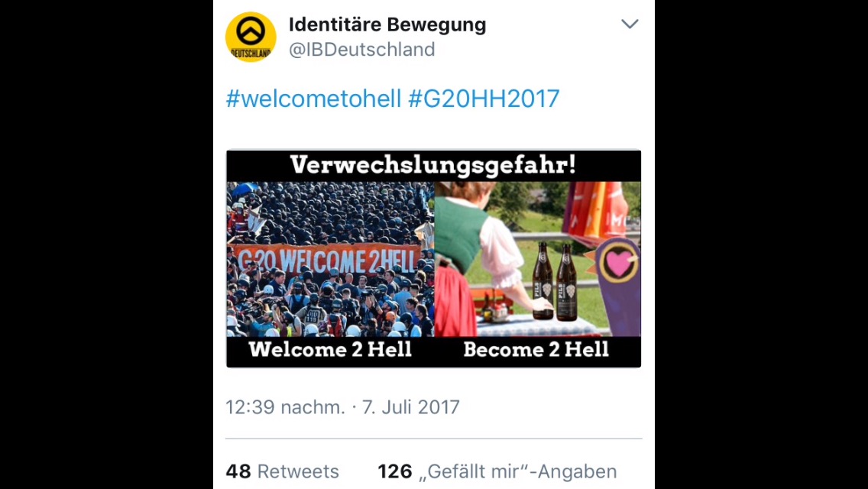This screenshot has height=489, width=868.
Task: Open the 12:39 nachm. timestamp
Action: (x=285, y=407)
